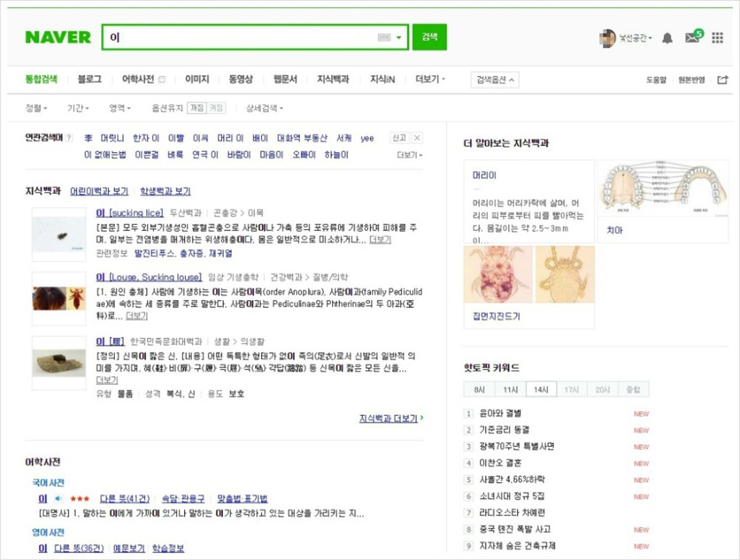
Task: Click the 집먼지진드기 image card
Action: click(529, 287)
